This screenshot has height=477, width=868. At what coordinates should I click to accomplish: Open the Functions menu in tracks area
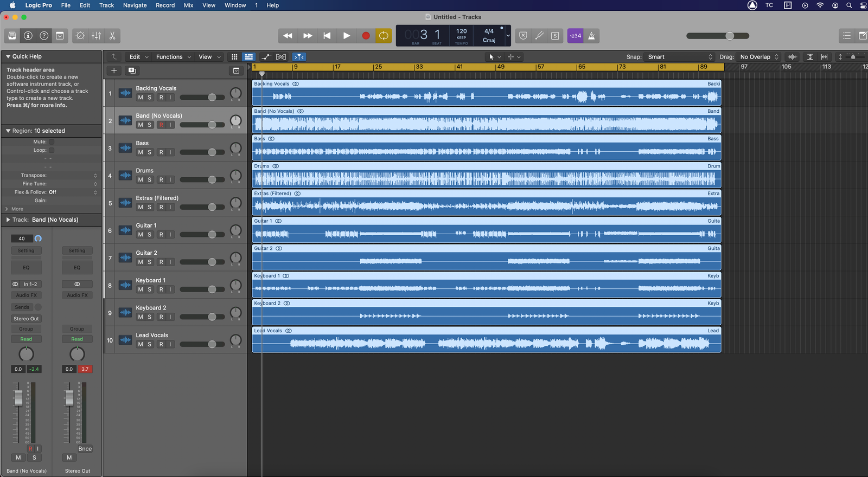tap(174, 57)
